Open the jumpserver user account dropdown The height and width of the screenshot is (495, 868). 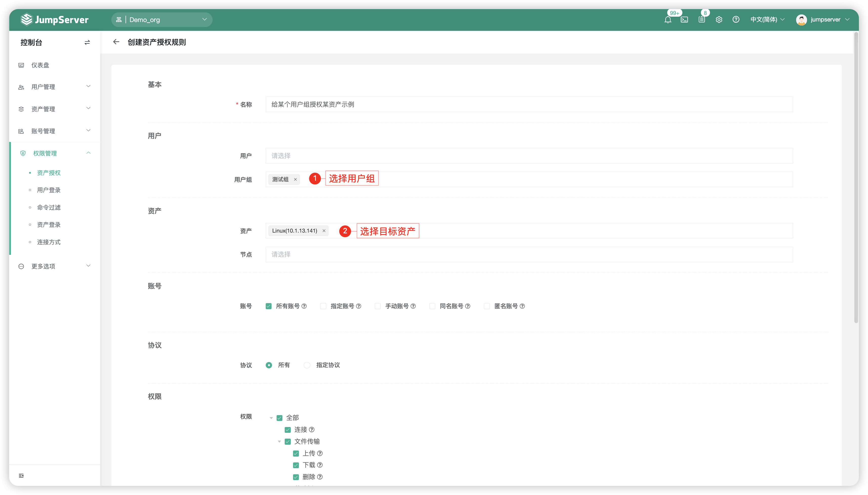[x=823, y=20]
